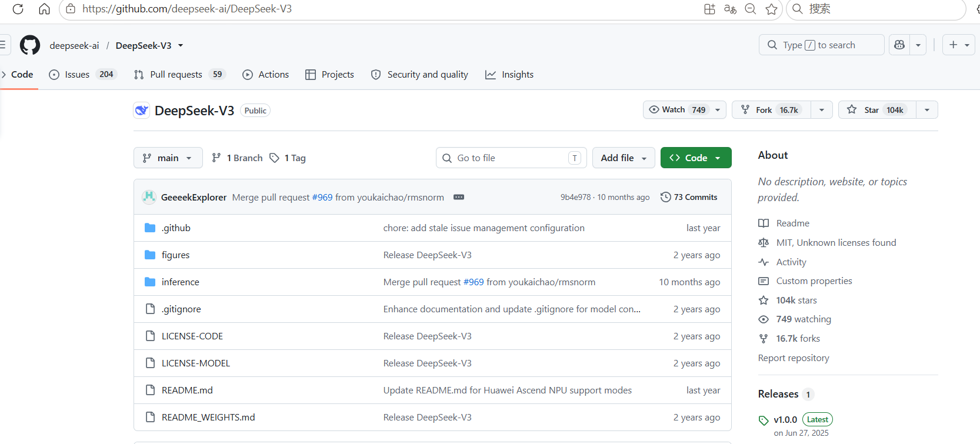Click the file icon beside README.md
This screenshot has height=444, width=980.
(150, 390)
